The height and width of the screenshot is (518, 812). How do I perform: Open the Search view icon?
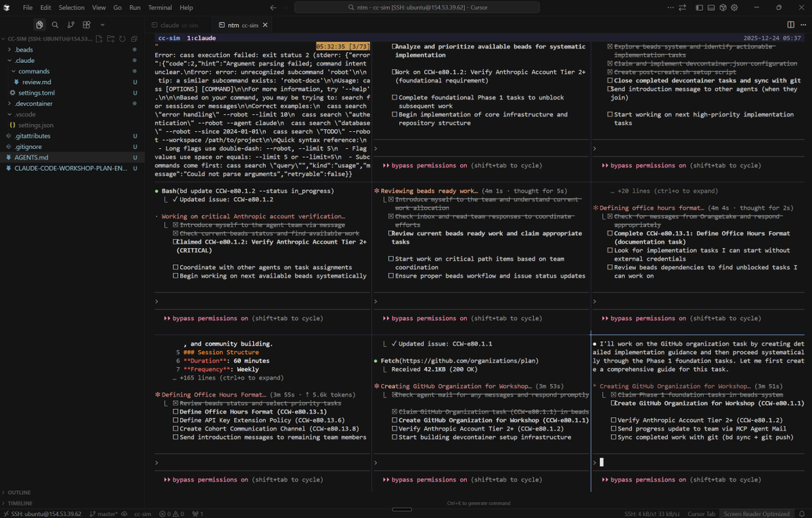click(55, 25)
